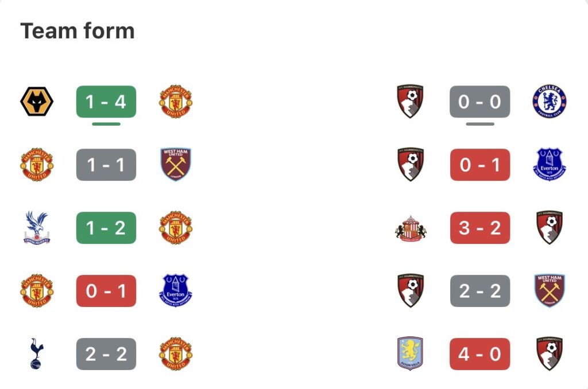Select the 0-1 Everton away win result

(x=106, y=291)
